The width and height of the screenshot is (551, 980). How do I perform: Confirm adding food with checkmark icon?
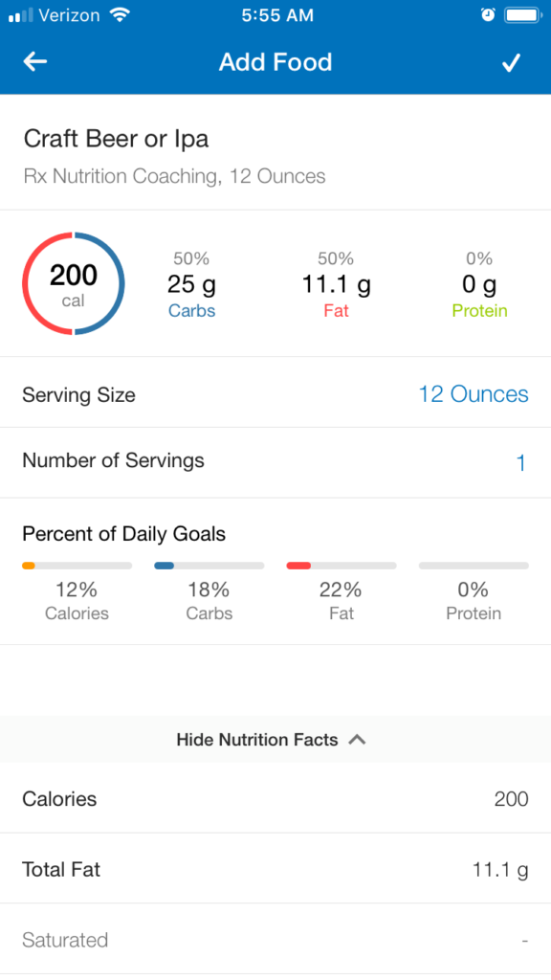point(511,62)
